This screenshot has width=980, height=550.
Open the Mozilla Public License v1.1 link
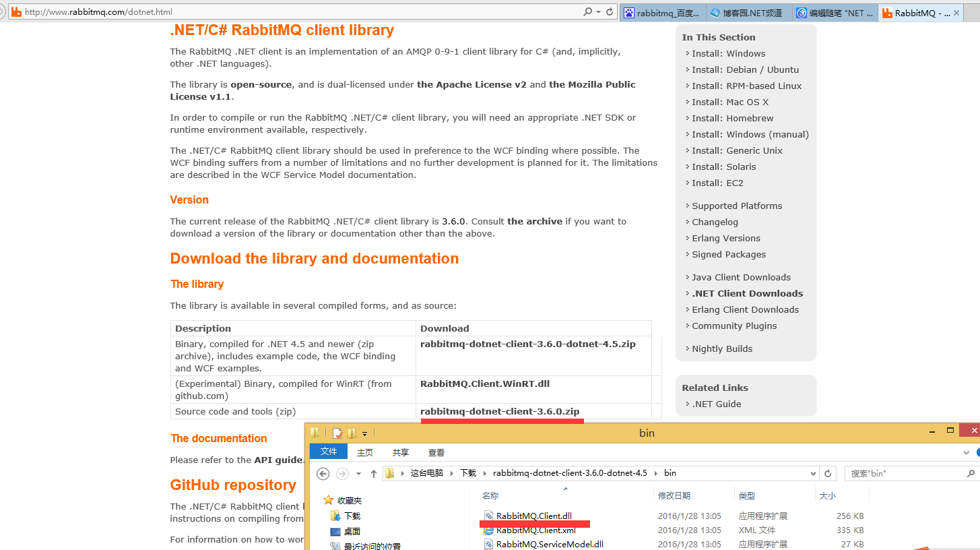click(x=403, y=91)
